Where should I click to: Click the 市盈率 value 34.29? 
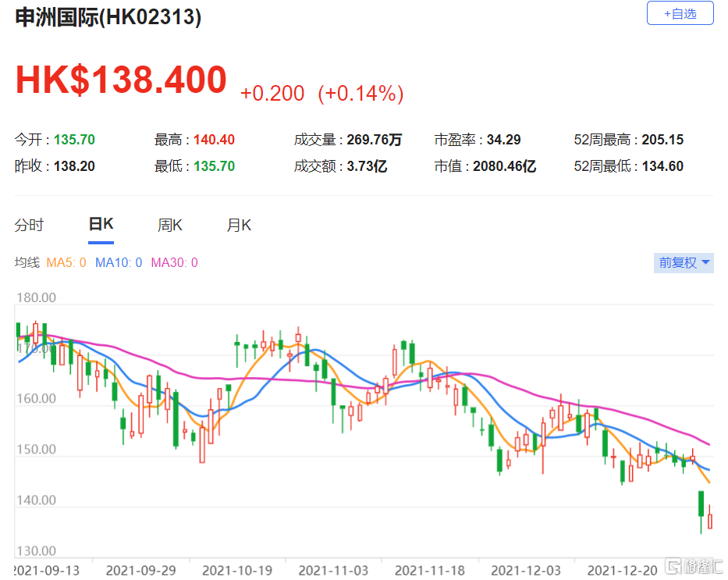504,139
